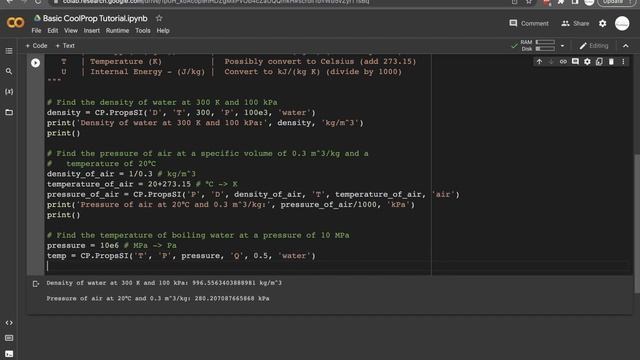The height and width of the screenshot is (360, 640).
Task: Open the user account avatar
Action: pyautogui.click(x=622, y=23)
